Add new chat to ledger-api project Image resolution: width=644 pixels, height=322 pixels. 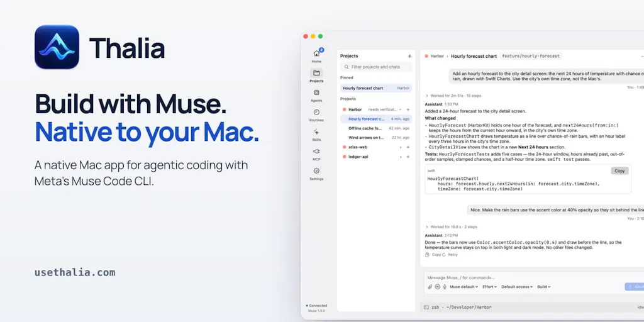[x=408, y=157]
